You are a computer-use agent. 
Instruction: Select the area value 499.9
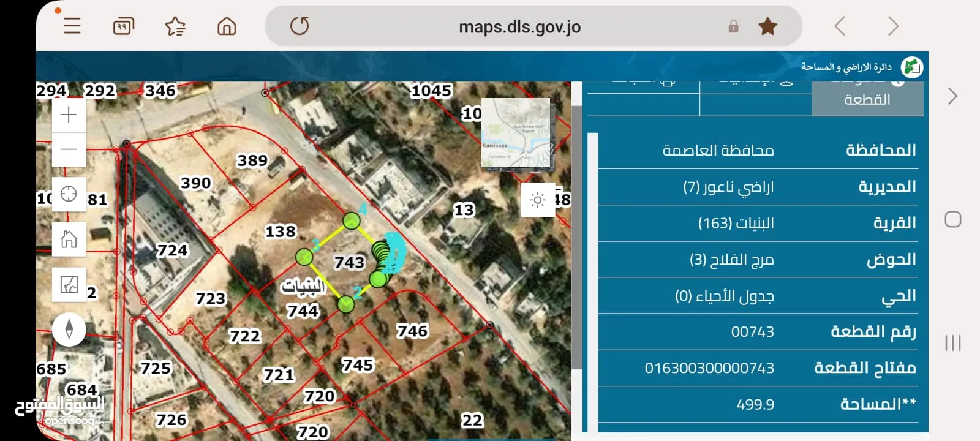tap(755, 404)
